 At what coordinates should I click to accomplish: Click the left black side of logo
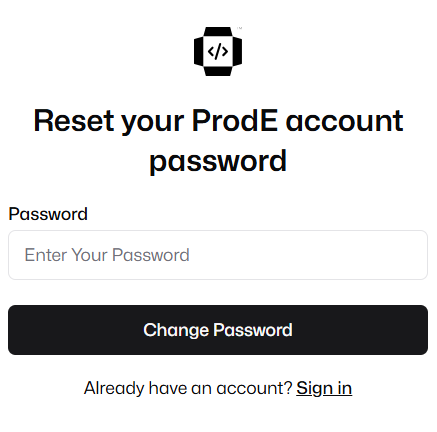[x=198, y=51]
